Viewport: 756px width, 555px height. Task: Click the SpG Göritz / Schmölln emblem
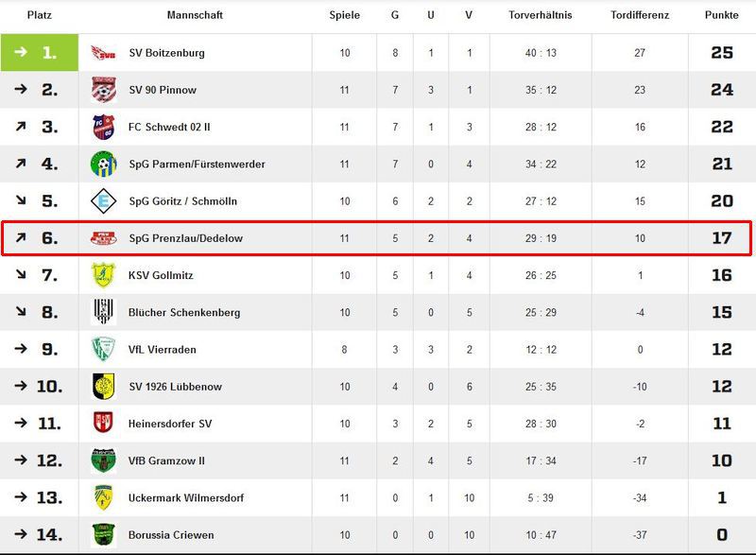pyautogui.click(x=102, y=201)
